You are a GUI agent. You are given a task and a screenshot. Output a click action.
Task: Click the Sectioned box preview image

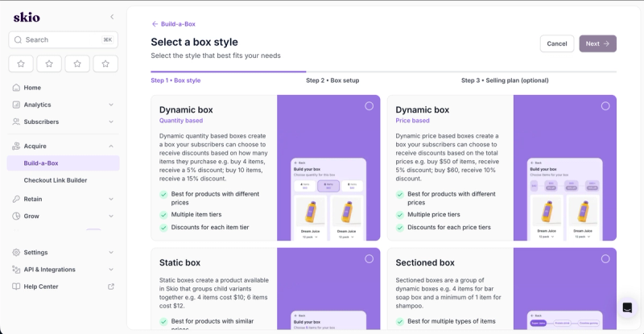point(565,289)
